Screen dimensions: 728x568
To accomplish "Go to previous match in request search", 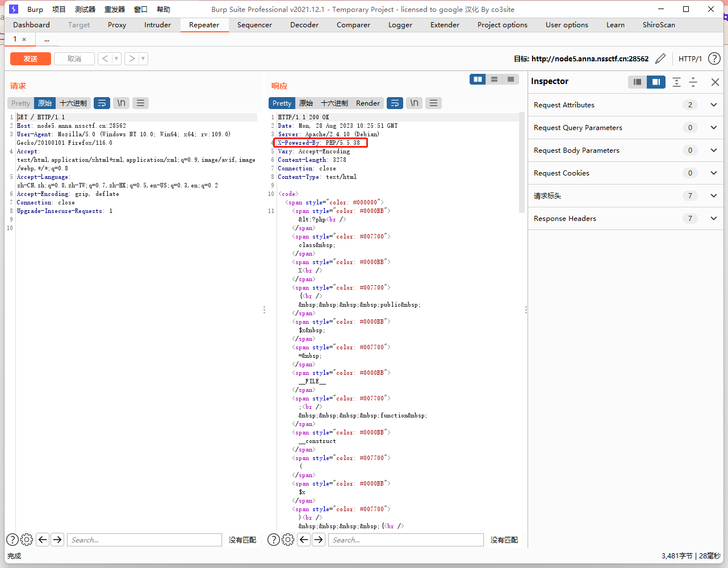I will click(x=43, y=540).
